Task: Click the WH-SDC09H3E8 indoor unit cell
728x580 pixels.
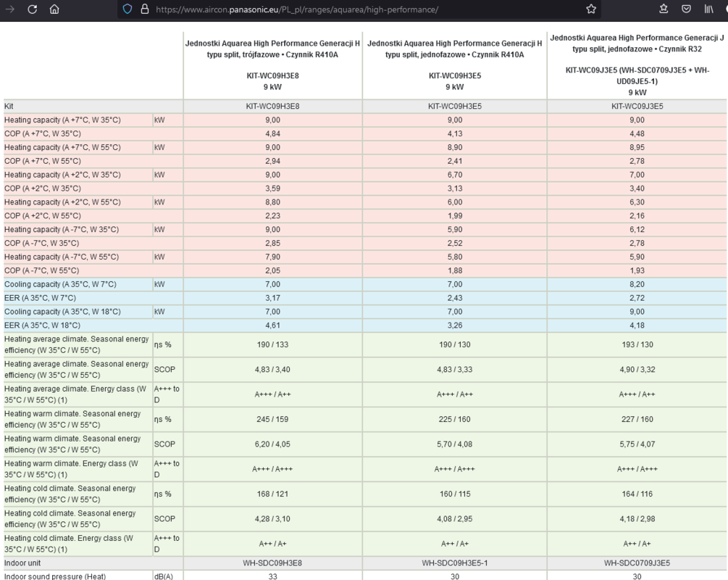Action: (x=272, y=563)
